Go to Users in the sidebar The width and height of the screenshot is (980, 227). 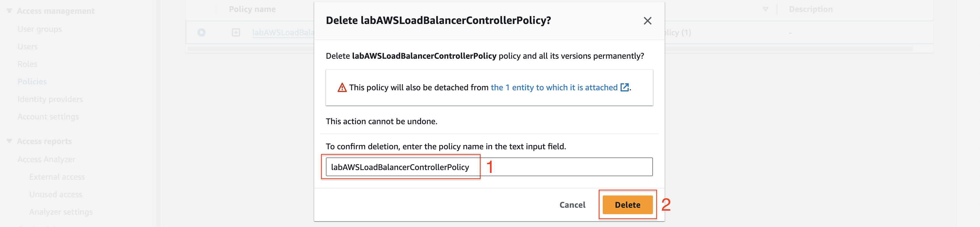point(27,46)
